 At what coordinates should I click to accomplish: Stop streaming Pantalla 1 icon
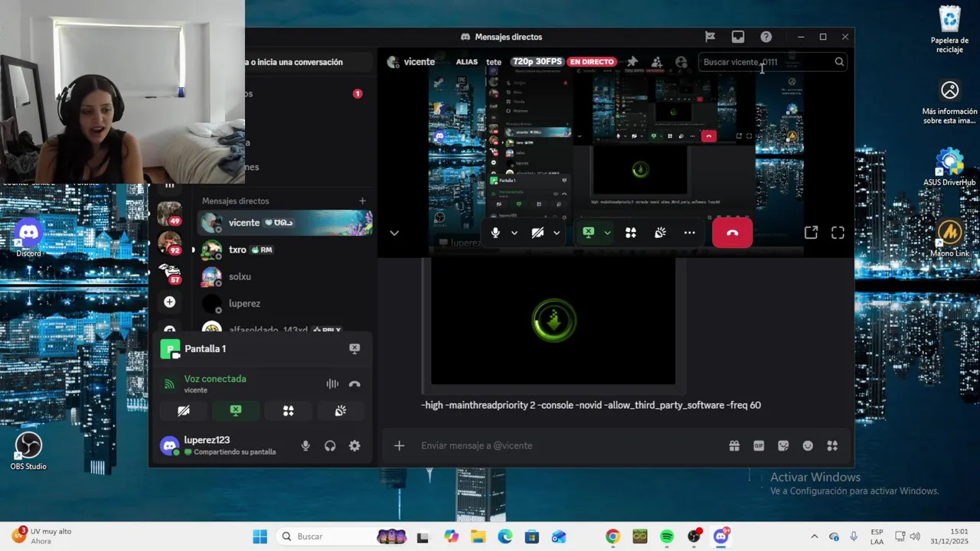point(354,348)
